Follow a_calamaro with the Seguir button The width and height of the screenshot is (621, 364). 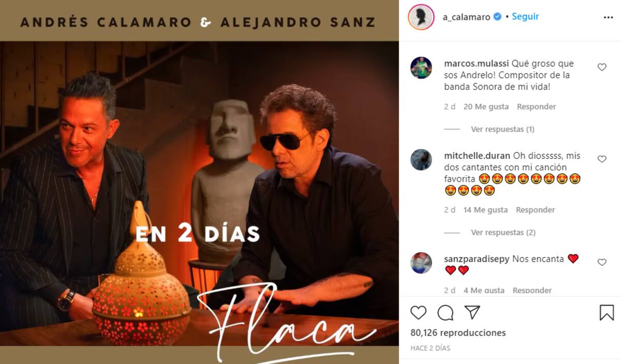(525, 17)
